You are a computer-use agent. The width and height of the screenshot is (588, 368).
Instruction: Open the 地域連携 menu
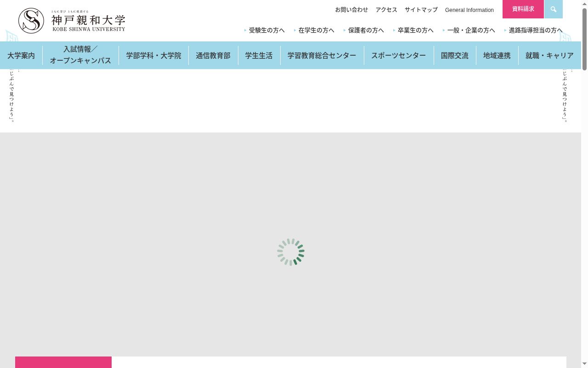coord(497,55)
